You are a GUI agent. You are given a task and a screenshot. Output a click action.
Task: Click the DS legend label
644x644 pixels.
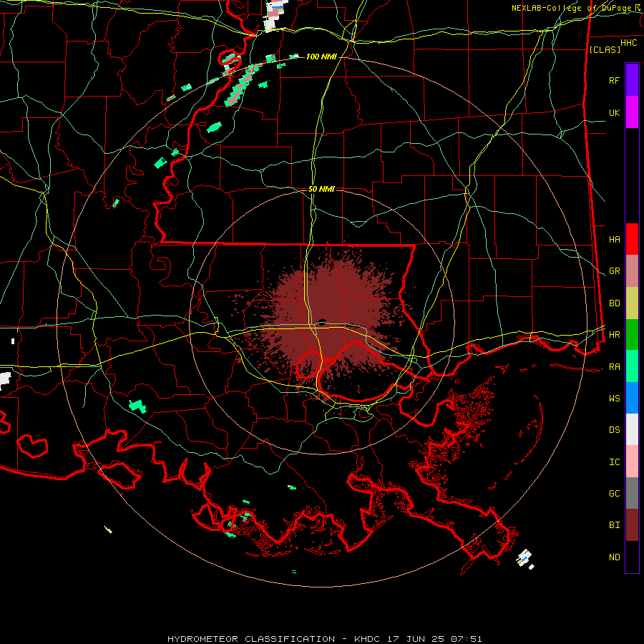(x=614, y=430)
